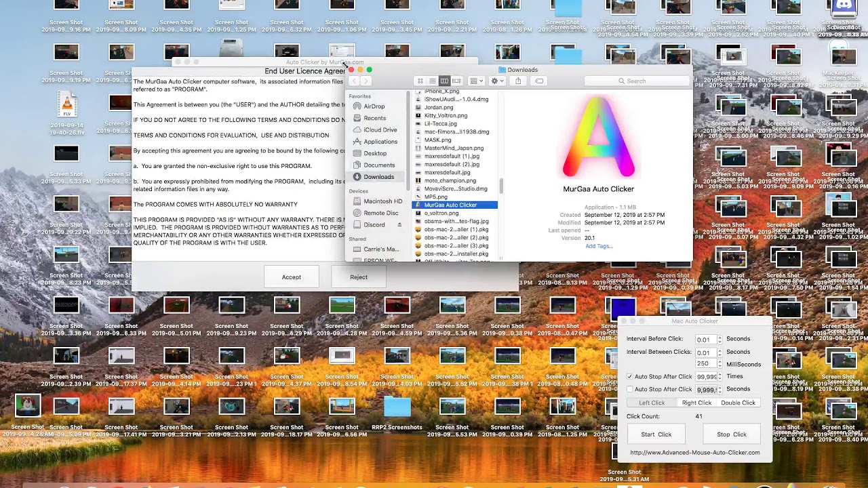Select Lil-Tecca.jpg in file list
868x488 pixels.
(440, 123)
